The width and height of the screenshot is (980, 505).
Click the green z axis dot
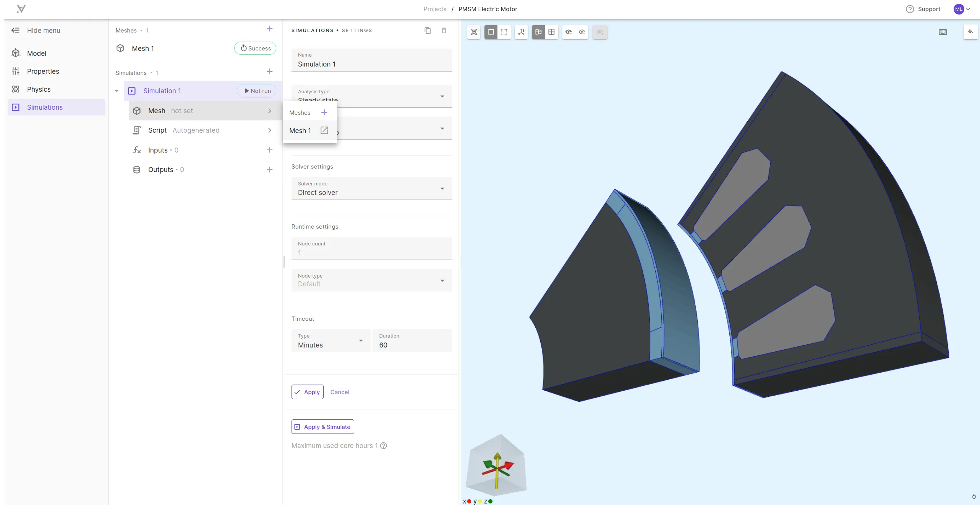coord(491,501)
